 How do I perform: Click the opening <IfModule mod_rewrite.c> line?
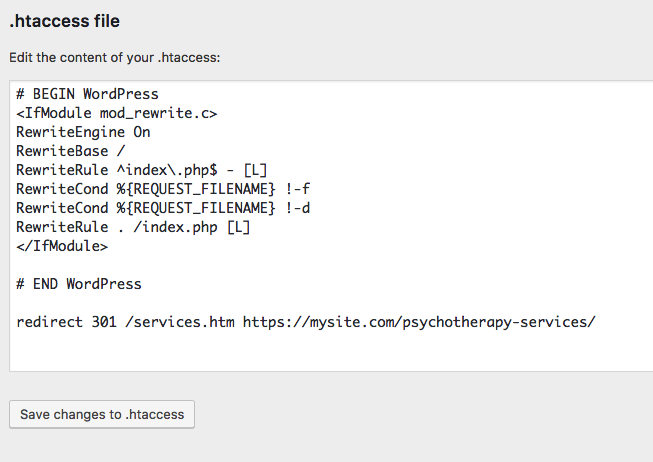[x=116, y=114]
